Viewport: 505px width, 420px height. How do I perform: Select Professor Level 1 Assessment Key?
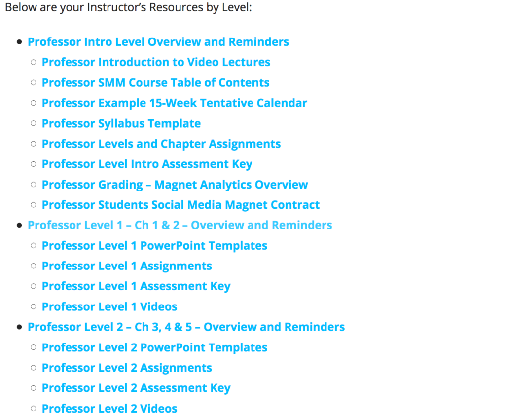click(136, 287)
